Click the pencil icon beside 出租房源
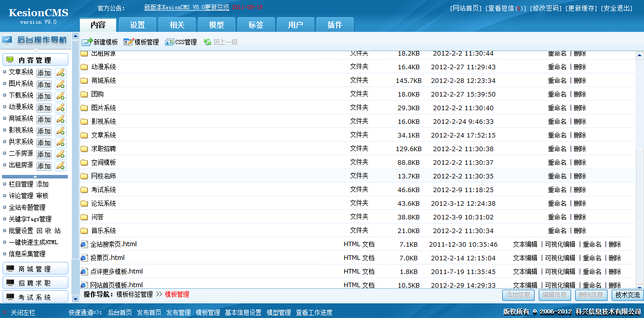The width and height of the screenshot is (644, 318). tap(60, 166)
